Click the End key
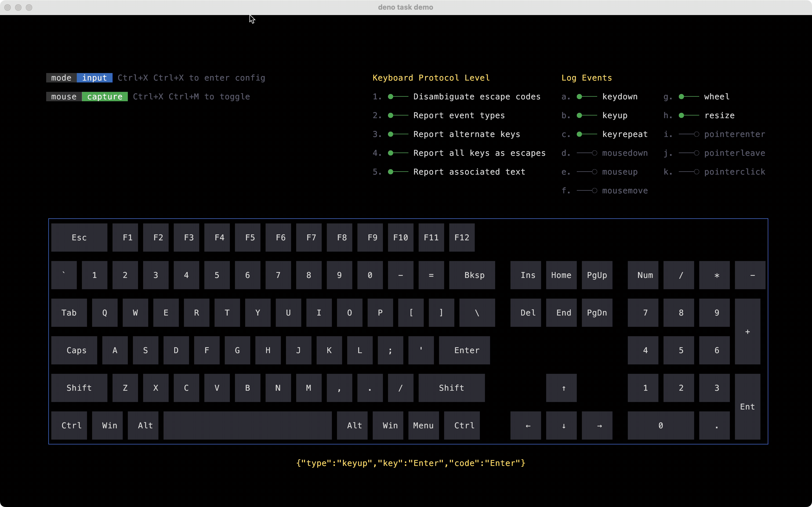 pos(561,313)
